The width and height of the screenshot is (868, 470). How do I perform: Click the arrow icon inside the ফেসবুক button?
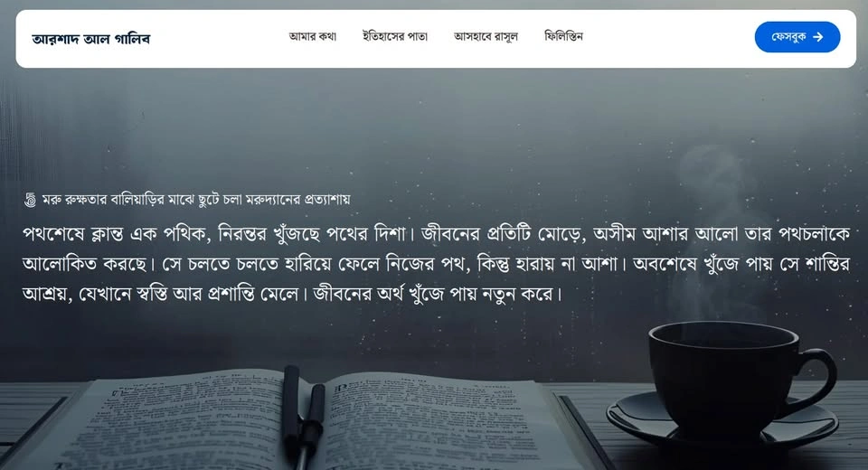coord(818,37)
